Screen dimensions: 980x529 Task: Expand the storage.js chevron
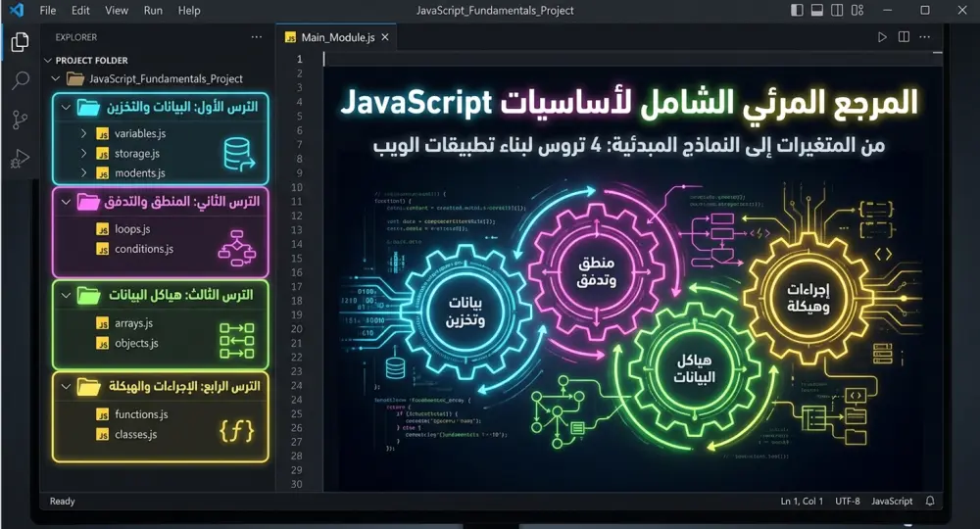[83, 153]
